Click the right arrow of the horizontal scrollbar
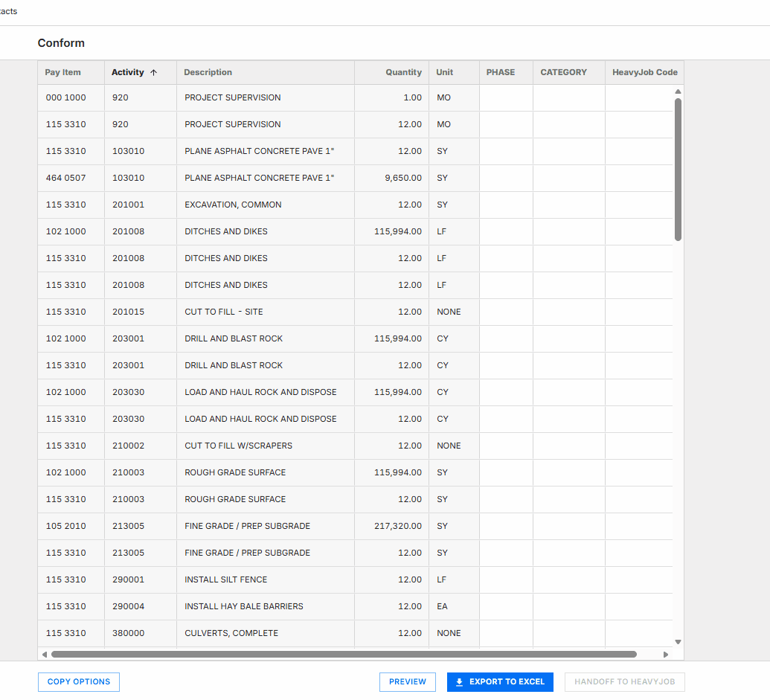The height and width of the screenshot is (700, 770). [x=667, y=655]
